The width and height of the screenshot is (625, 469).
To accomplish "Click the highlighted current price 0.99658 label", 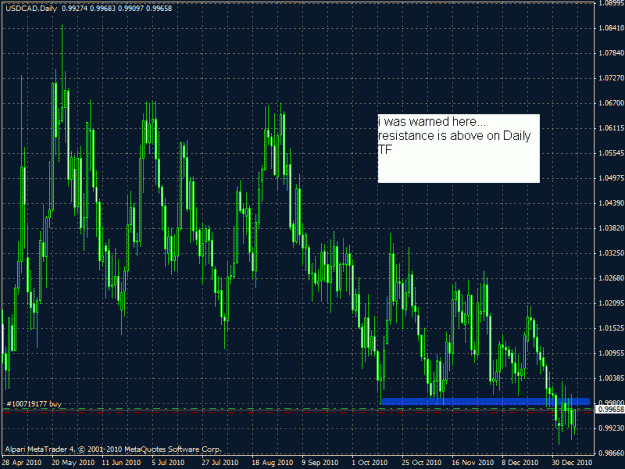I will 610,409.
